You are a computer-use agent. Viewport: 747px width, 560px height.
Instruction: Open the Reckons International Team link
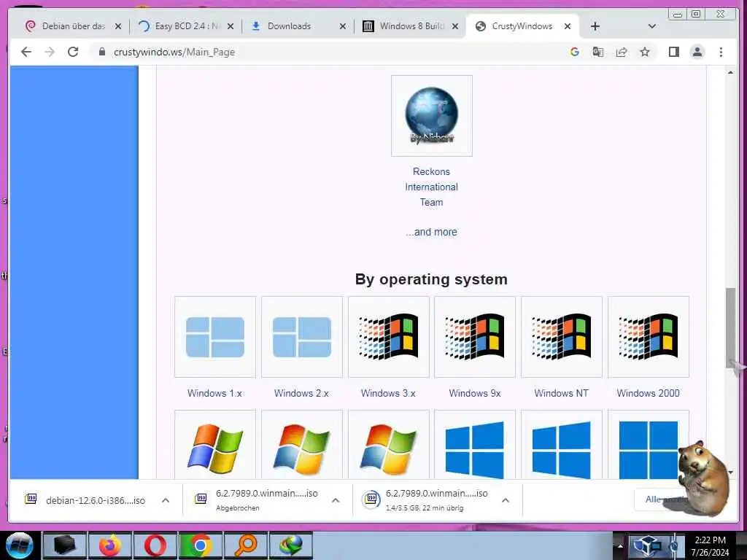coord(432,187)
